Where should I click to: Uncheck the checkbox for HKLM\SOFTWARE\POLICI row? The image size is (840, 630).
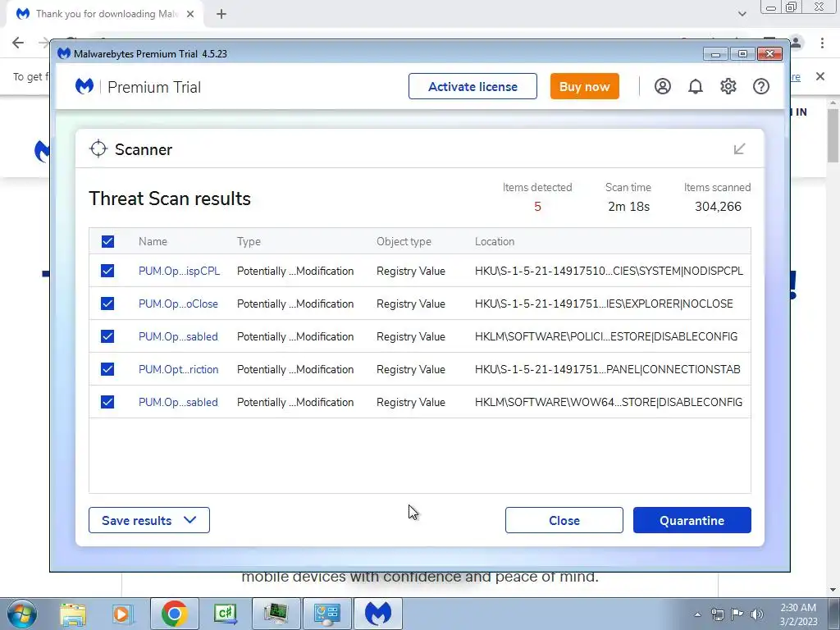pyautogui.click(x=107, y=336)
